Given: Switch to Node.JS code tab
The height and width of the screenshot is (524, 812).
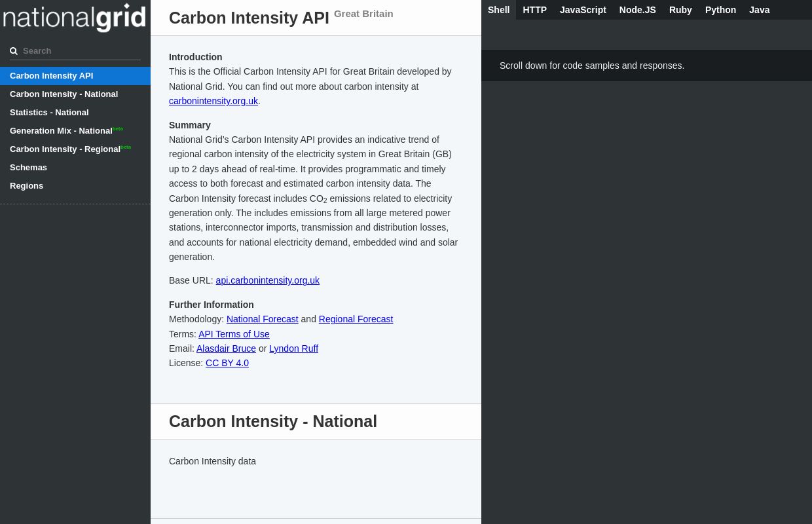Looking at the screenshot, I should [637, 10].
